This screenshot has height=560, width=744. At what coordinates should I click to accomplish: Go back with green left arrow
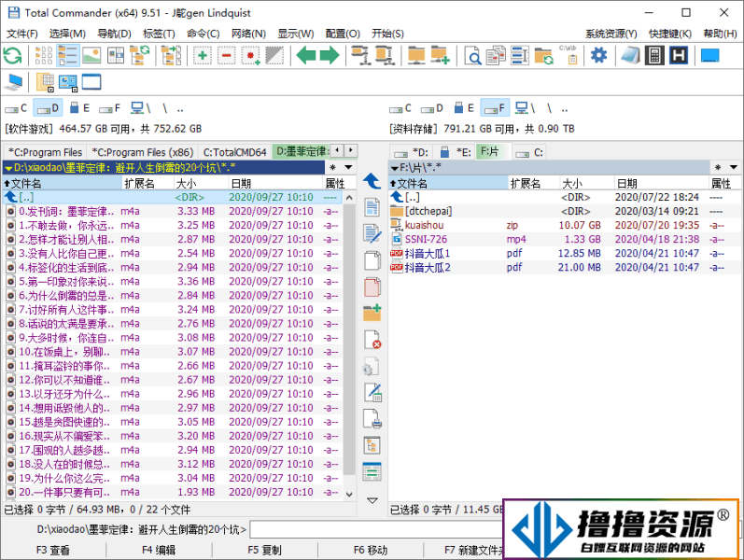click(x=306, y=55)
